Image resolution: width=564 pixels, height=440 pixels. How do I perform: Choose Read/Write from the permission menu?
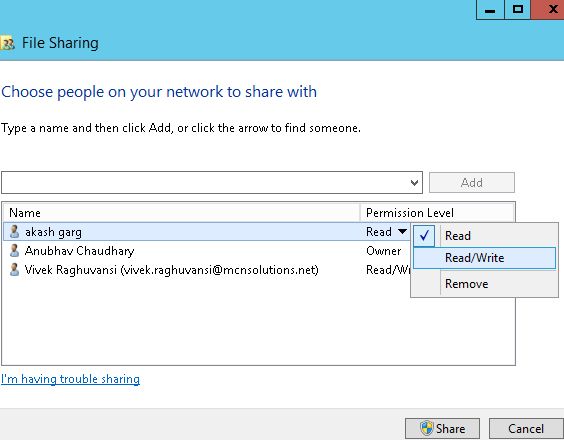tap(485, 258)
